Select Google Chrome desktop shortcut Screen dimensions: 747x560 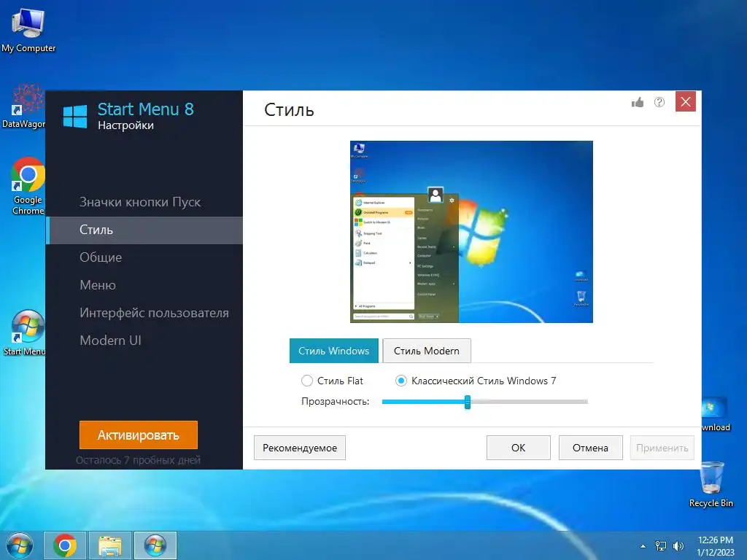pos(28,186)
